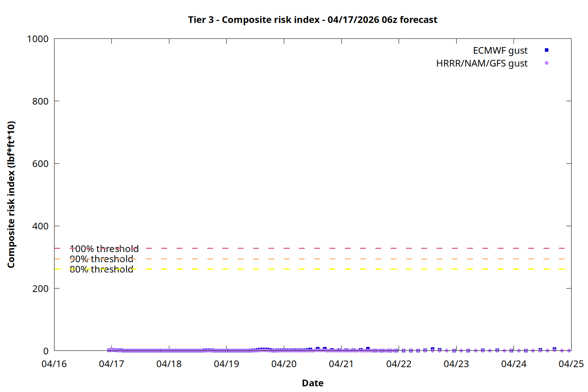Click the 1000 y-axis tick label
588x392 pixels.
click(x=38, y=39)
